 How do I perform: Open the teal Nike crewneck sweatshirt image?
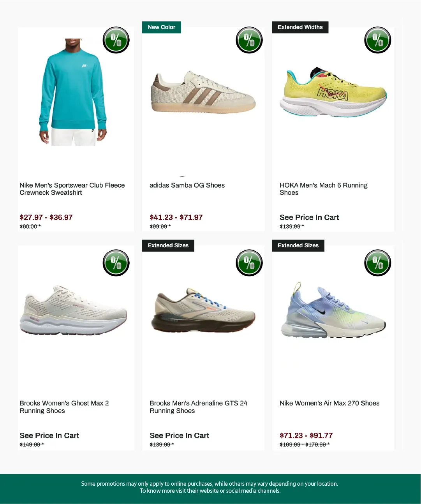tap(73, 92)
